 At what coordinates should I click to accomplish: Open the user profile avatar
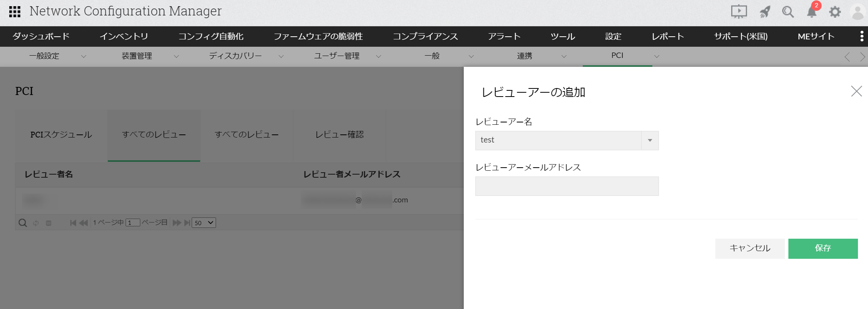(x=858, y=12)
